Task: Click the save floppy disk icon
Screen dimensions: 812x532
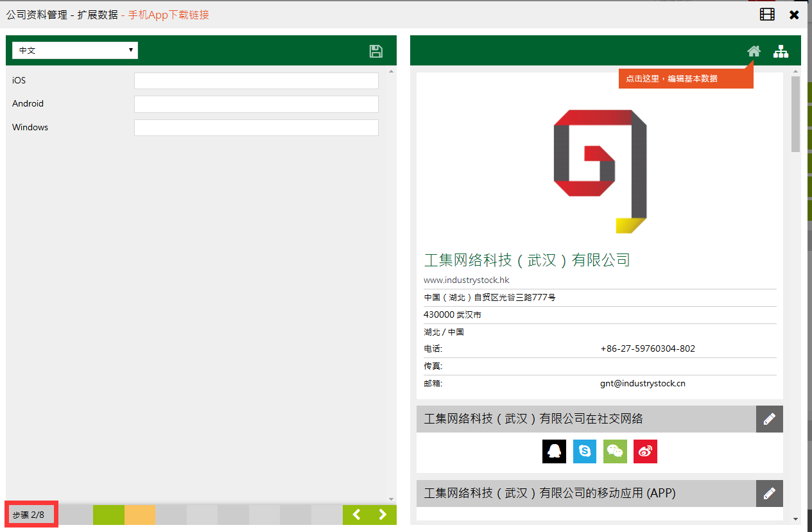Action: pyautogui.click(x=376, y=51)
